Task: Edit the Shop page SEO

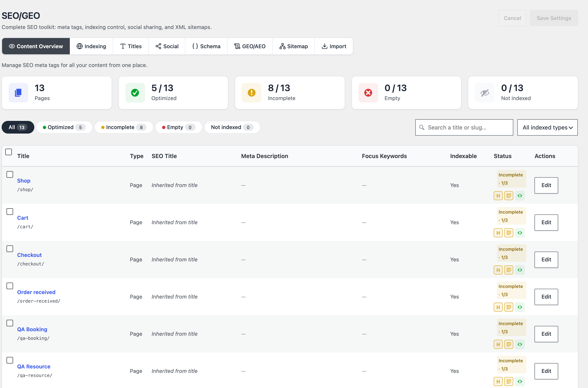Action: (546, 185)
